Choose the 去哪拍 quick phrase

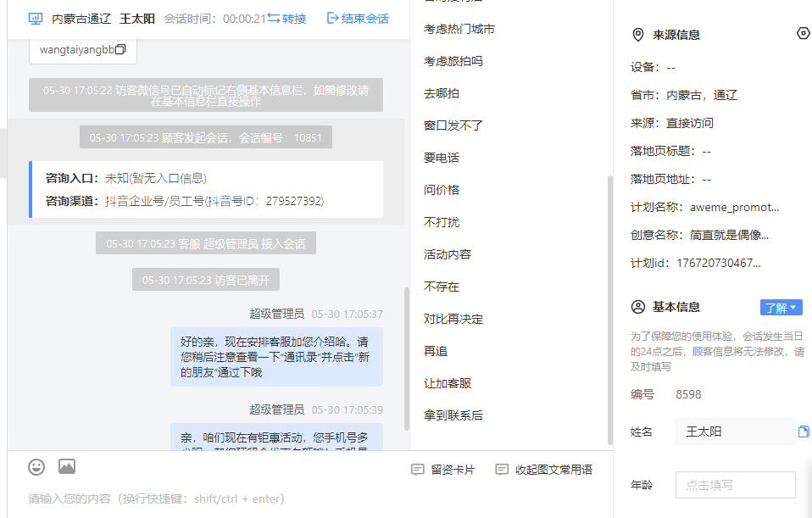(442, 93)
